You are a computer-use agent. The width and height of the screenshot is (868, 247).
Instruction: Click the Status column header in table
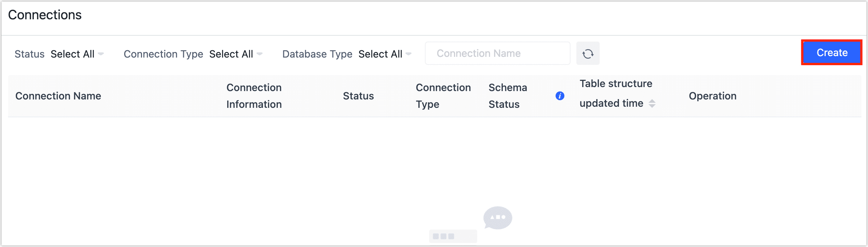(358, 96)
